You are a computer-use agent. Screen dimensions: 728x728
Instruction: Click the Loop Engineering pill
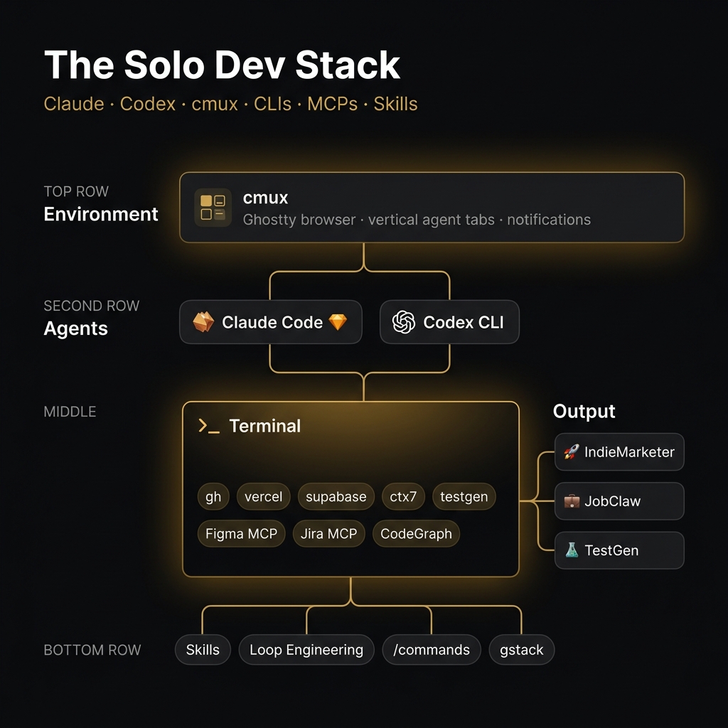[x=306, y=650]
